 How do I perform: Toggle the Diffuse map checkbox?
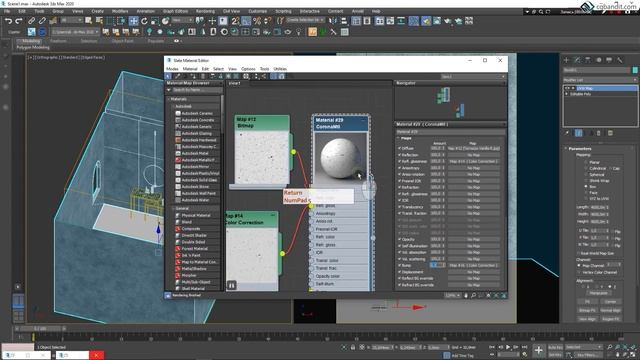click(x=400, y=149)
